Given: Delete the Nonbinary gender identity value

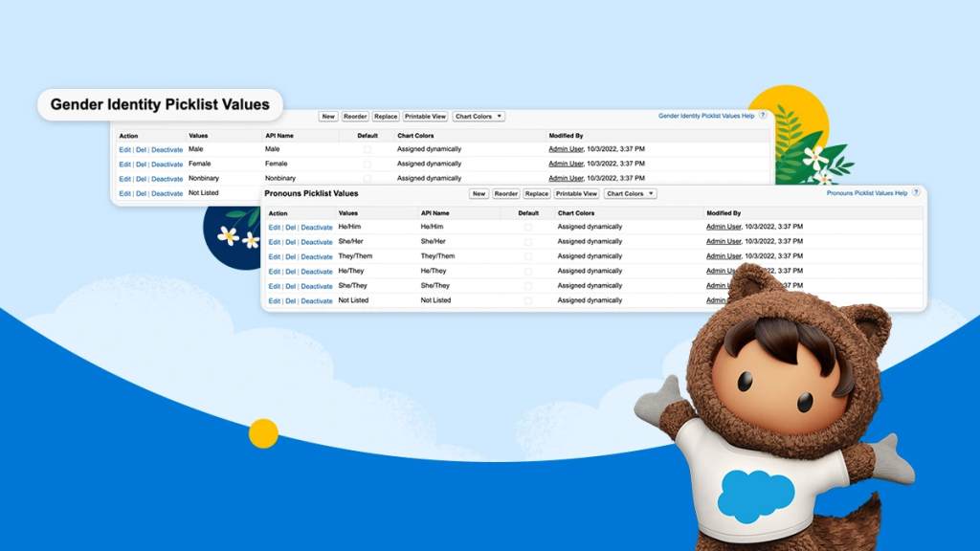Looking at the screenshot, I should coord(142,179).
